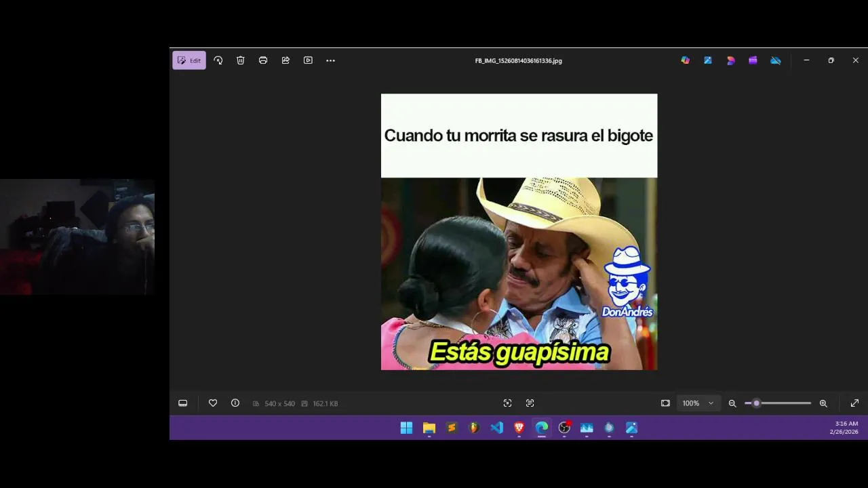Click the purple video editor icon in title bar

tap(753, 60)
